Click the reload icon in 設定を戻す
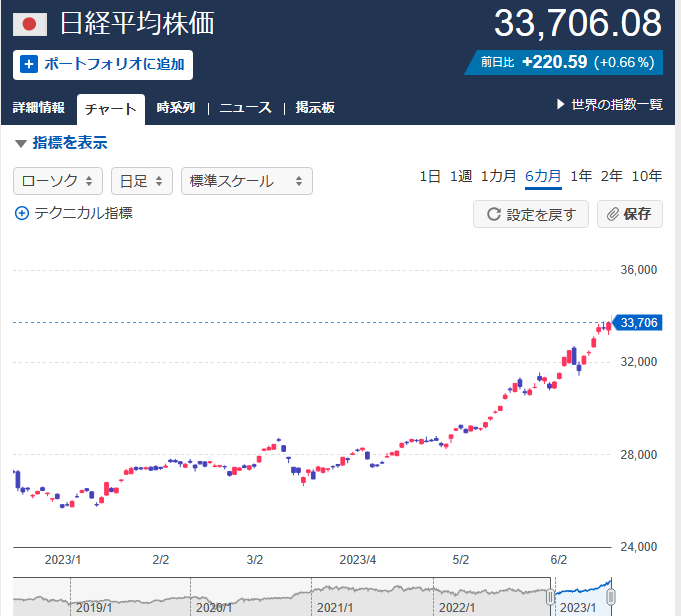The height and width of the screenshot is (616, 681). (493, 214)
